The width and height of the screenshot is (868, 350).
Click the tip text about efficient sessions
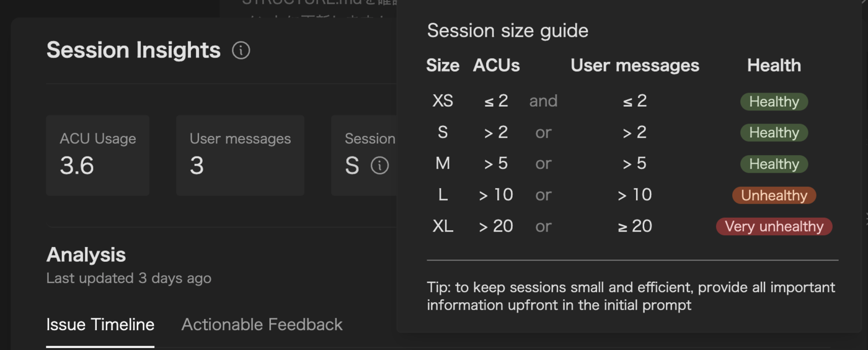coord(631,296)
